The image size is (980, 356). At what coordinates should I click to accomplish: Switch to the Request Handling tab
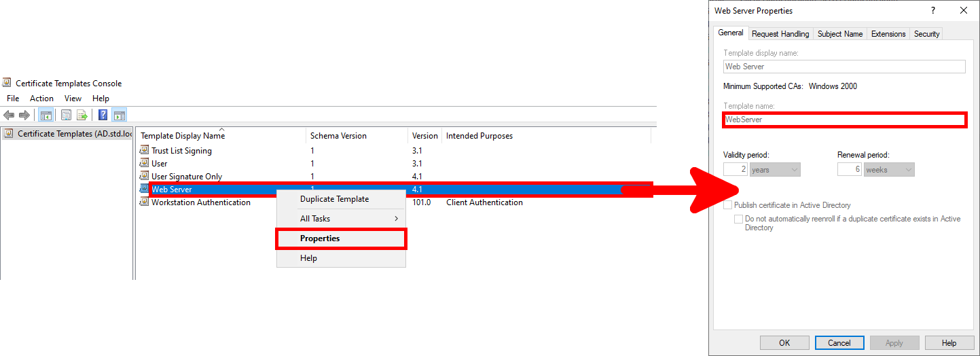[780, 34]
